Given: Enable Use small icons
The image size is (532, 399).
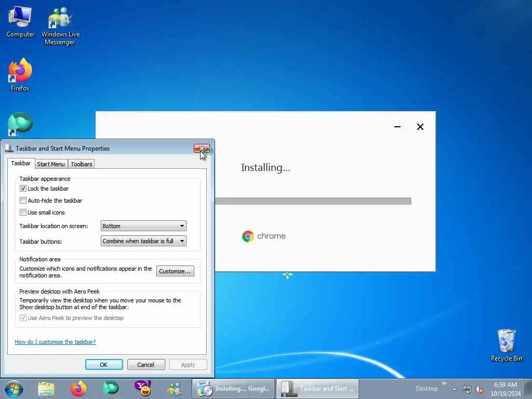Looking at the screenshot, I should [23, 212].
